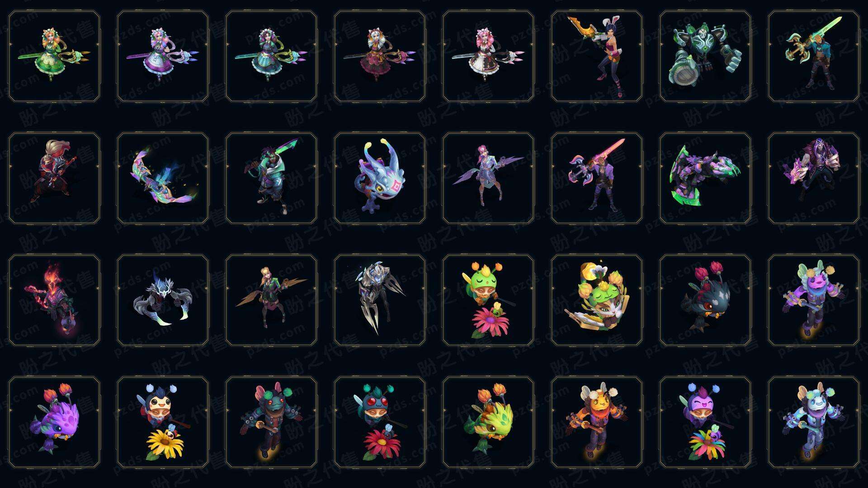Select the green bee Teemo on pink flower

point(488,300)
